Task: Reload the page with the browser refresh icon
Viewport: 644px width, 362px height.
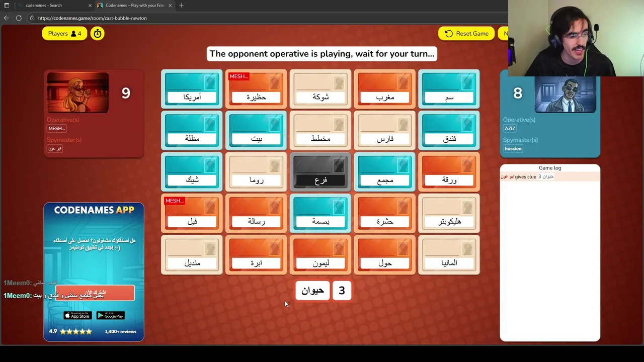Action: pyautogui.click(x=19, y=18)
